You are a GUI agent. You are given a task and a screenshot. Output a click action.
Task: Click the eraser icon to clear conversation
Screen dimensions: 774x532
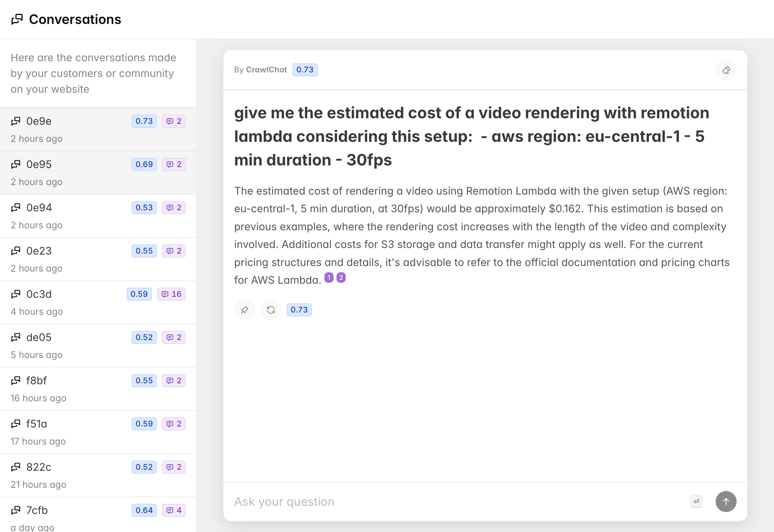725,70
